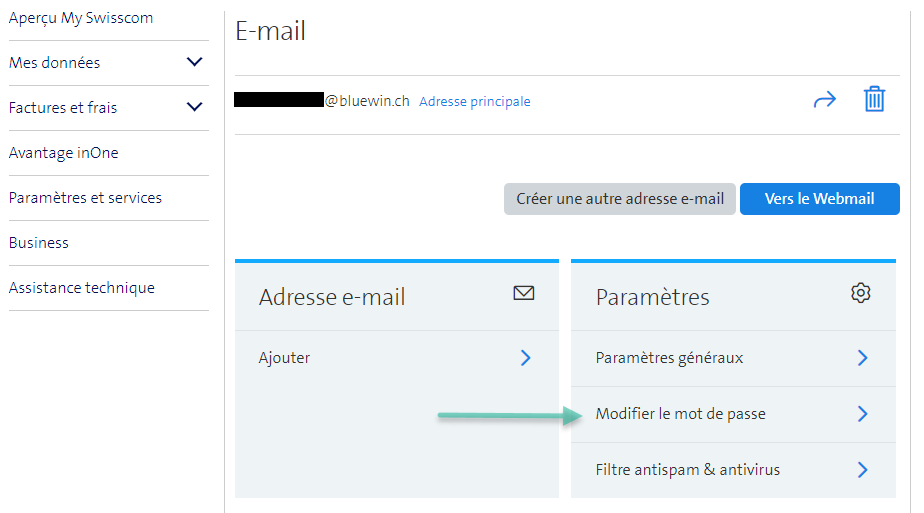Open Assistance technique
This screenshot has height=513, width=924.
coord(82,288)
